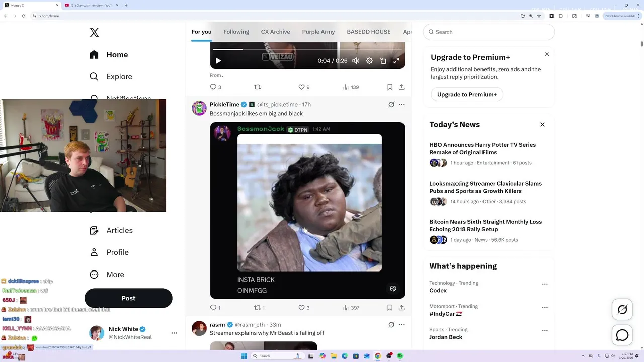The height and width of the screenshot is (362, 644).
Task: Open video settings gear icon
Action: point(369,61)
